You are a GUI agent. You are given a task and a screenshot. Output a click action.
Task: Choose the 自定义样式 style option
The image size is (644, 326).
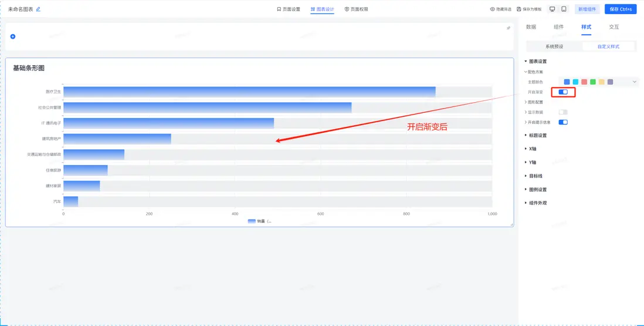pos(608,46)
